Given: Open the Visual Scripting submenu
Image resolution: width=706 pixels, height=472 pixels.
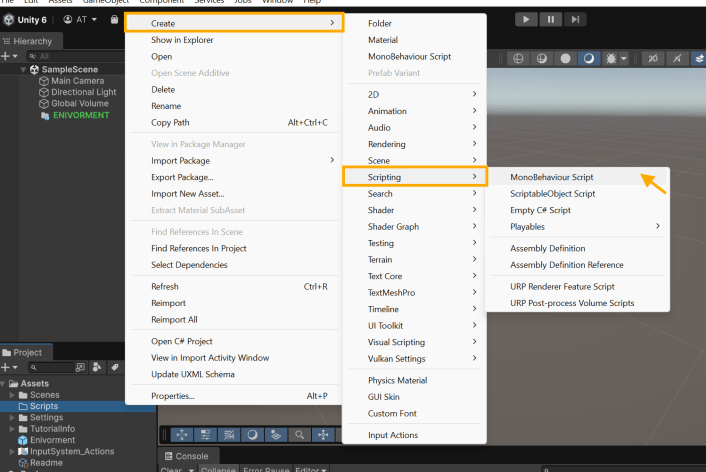Looking at the screenshot, I should click(414, 342).
